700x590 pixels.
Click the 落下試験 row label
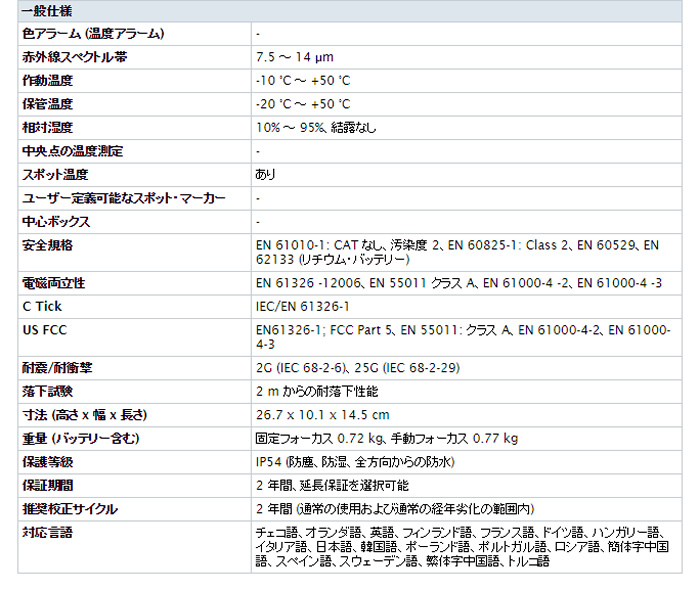pos(47,391)
